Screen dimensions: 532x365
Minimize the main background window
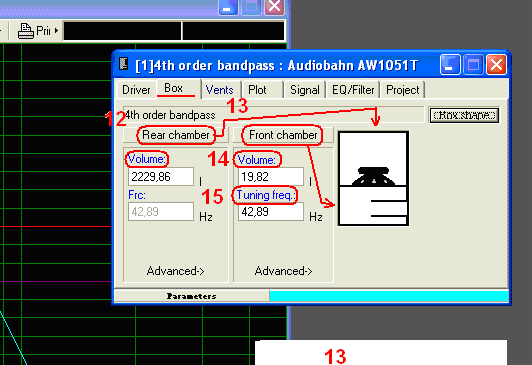[x=228, y=7]
